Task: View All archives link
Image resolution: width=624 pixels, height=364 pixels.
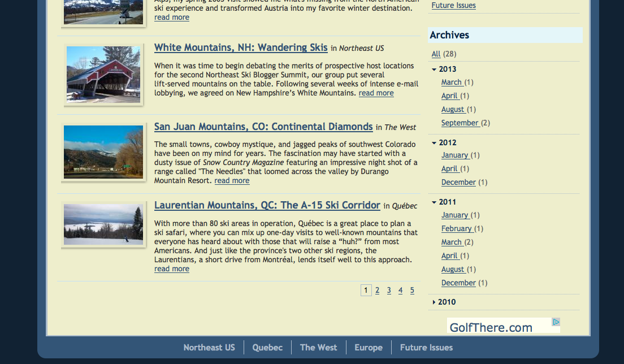Action: [436, 54]
